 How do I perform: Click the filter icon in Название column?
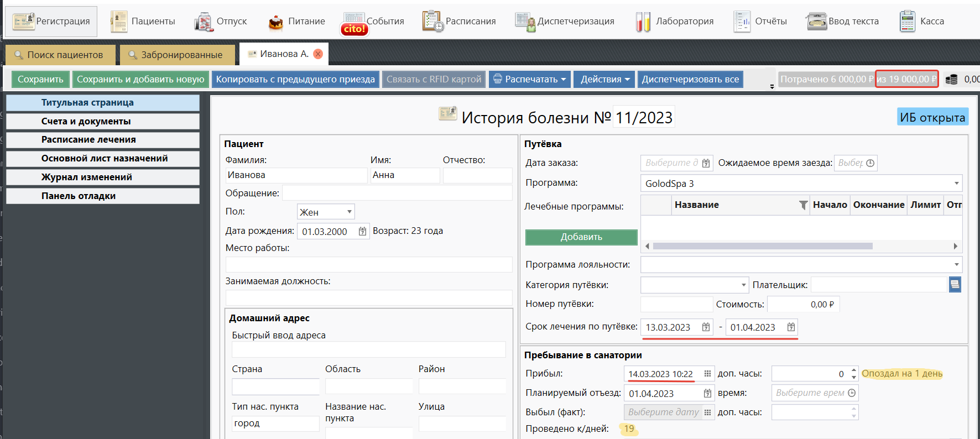click(803, 205)
